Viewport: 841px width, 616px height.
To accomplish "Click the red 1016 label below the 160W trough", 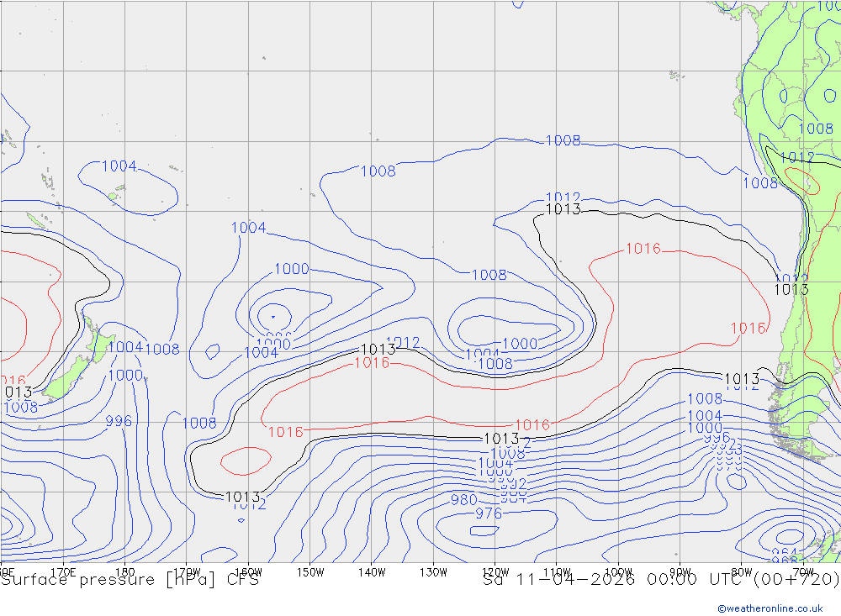I will [285, 432].
